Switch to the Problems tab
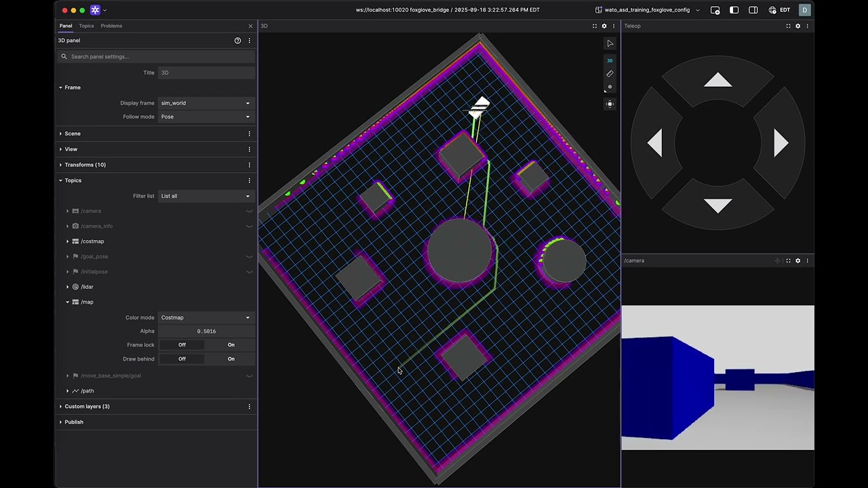Image resolution: width=868 pixels, height=488 pixels. coord(111,26)
